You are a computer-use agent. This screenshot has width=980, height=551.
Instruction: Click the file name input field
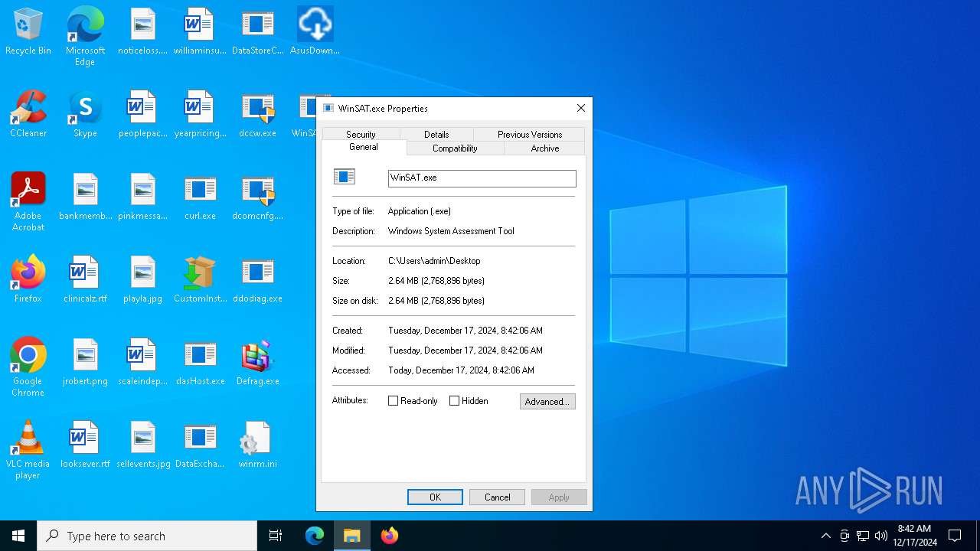point(482,178)
